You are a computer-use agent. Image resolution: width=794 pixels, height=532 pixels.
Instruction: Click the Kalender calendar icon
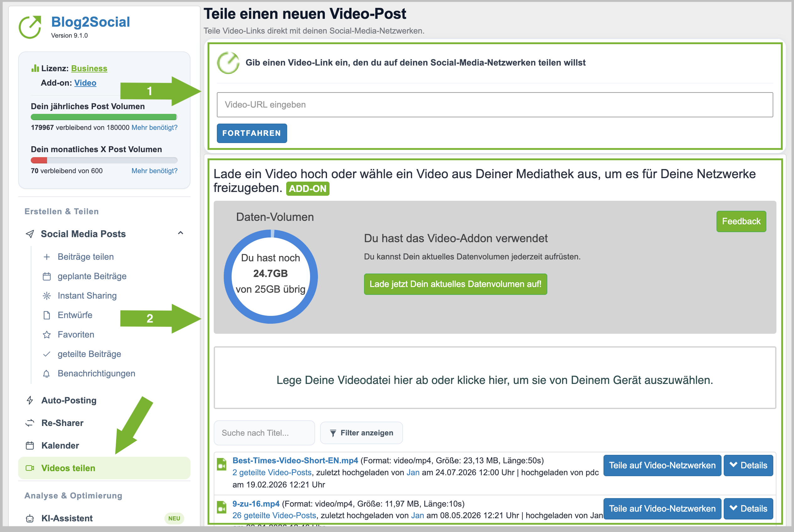coord(30,445)
